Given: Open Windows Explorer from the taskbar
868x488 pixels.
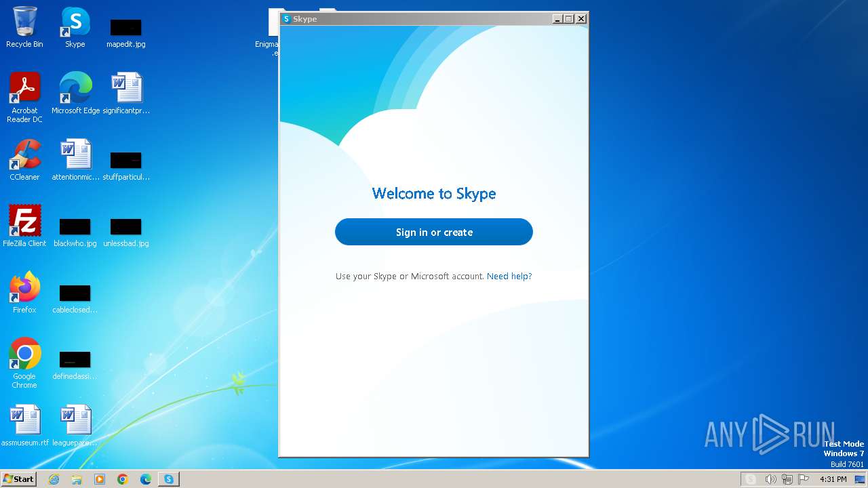Looking at the screenshot, I should pyautogui.click(x=77, y=479).
